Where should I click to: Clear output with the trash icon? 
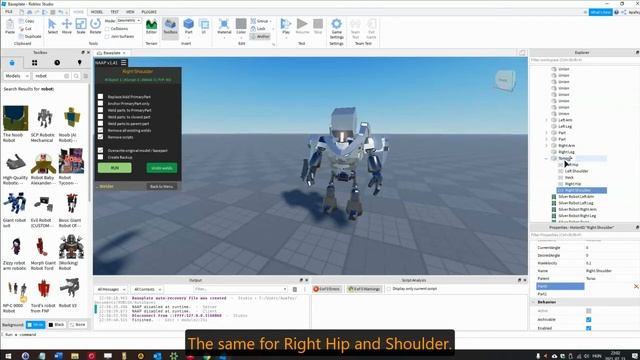coord(295,289)
